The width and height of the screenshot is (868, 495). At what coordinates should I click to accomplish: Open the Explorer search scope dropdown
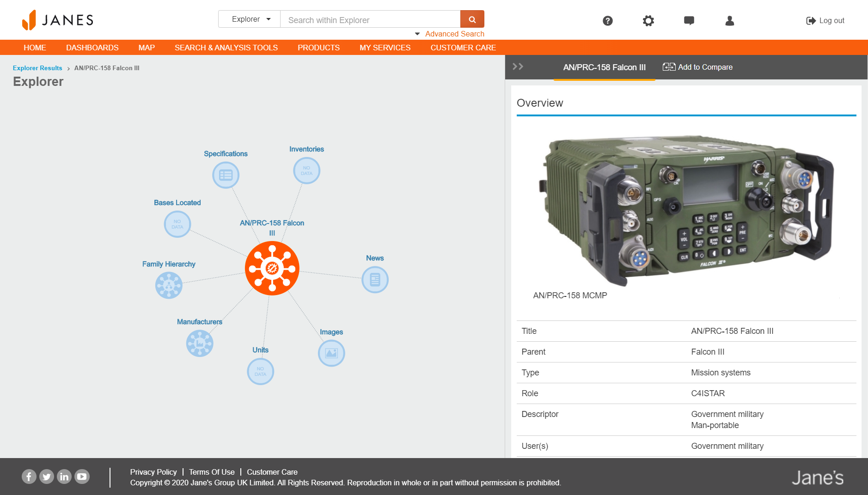pyautogui.click(x=250, y=19)
